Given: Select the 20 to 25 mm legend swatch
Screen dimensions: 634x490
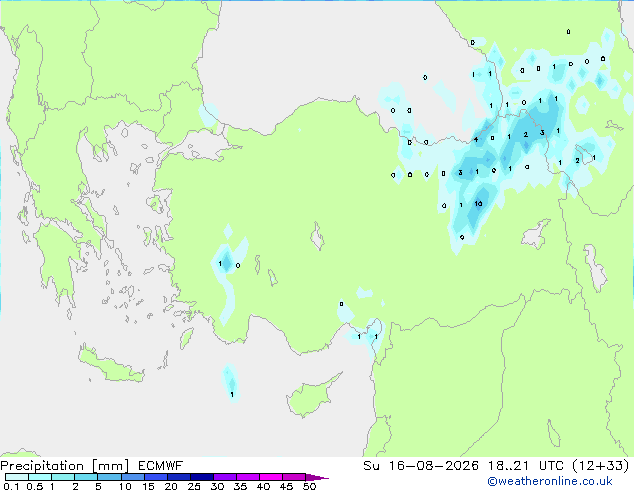Looking at the screenshot, I should tap(178, 477).
